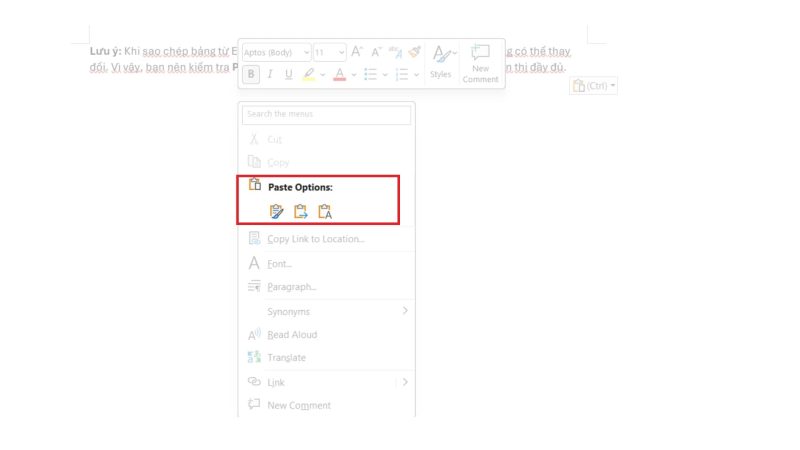800x450 pixels.
Task: Open the text formatting abc icon
Action: 395,52
